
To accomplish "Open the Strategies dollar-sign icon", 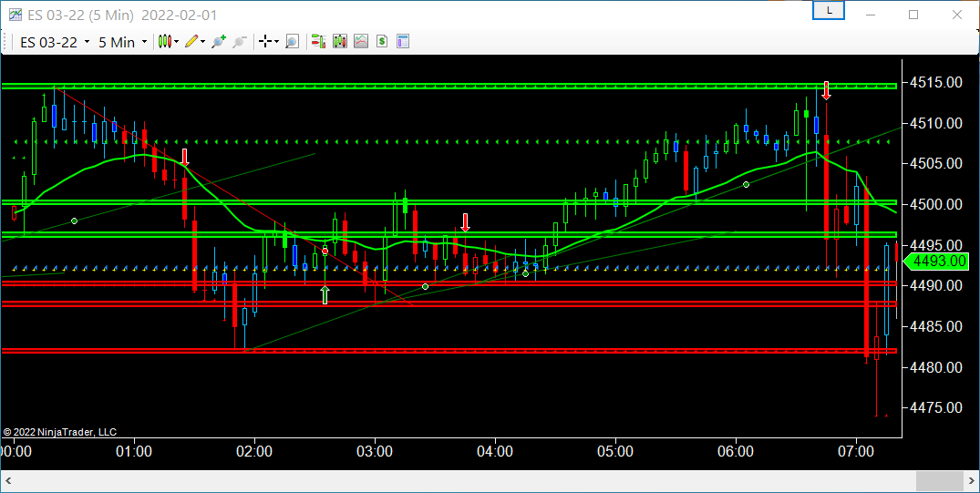I will click(x=382, y=42).
